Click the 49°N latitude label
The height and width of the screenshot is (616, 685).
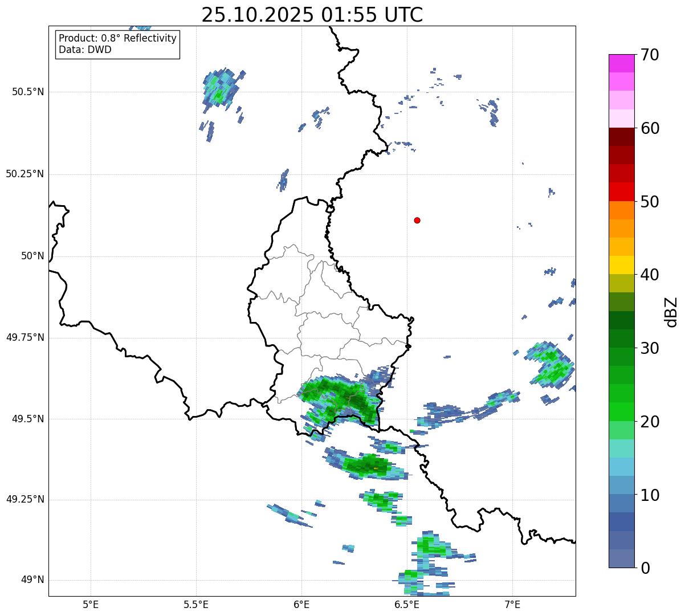click(32, 580)
